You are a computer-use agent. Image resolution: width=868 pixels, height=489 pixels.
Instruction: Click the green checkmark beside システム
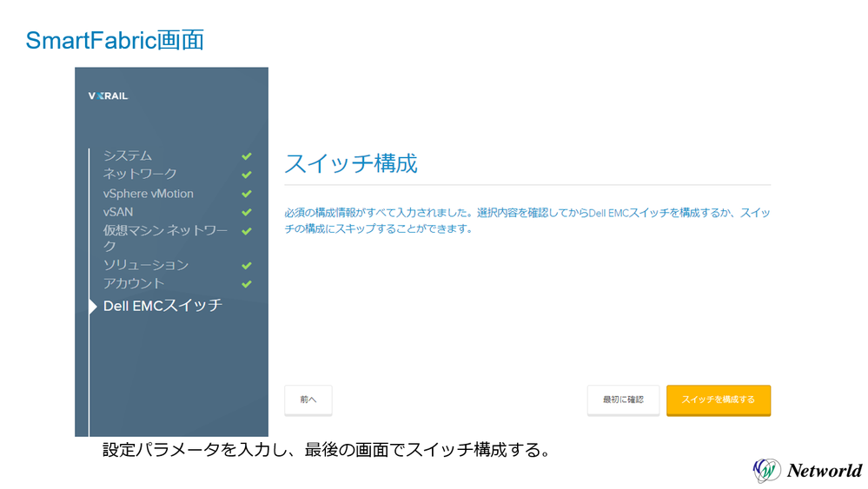(x=247, y=156)
